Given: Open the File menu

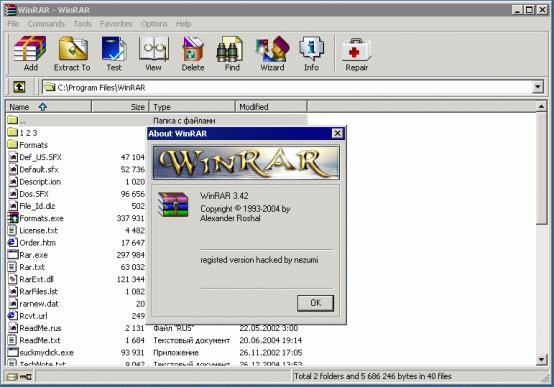Looking at the screenshot, I should point(13,24).
